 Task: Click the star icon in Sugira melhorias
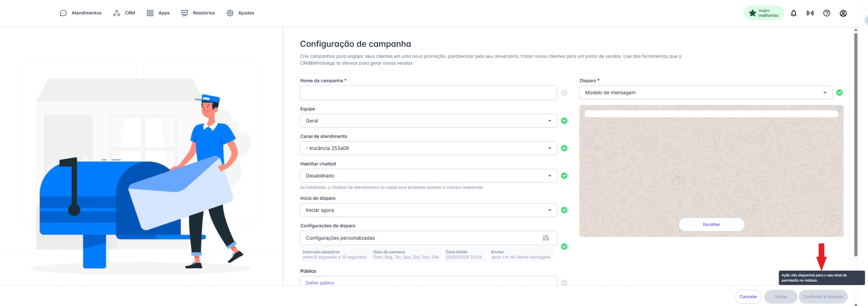point(752,13)
